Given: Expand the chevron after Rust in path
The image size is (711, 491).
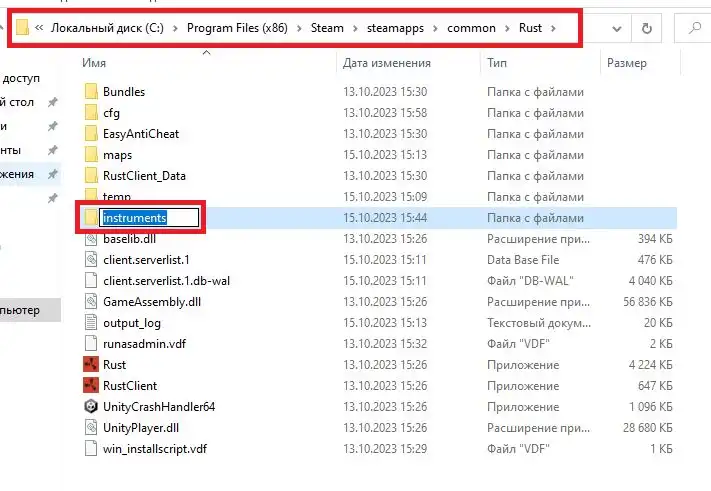Looking at the screenshot, I should click(553, 29).
